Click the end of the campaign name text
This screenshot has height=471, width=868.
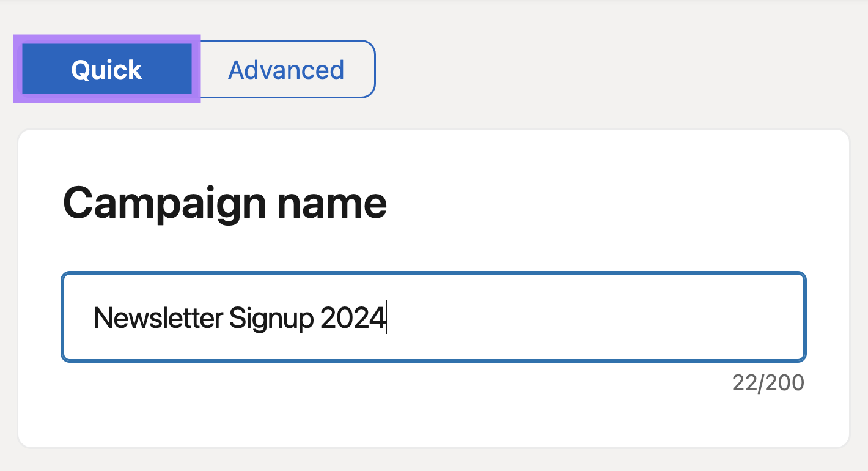(387, 318)
